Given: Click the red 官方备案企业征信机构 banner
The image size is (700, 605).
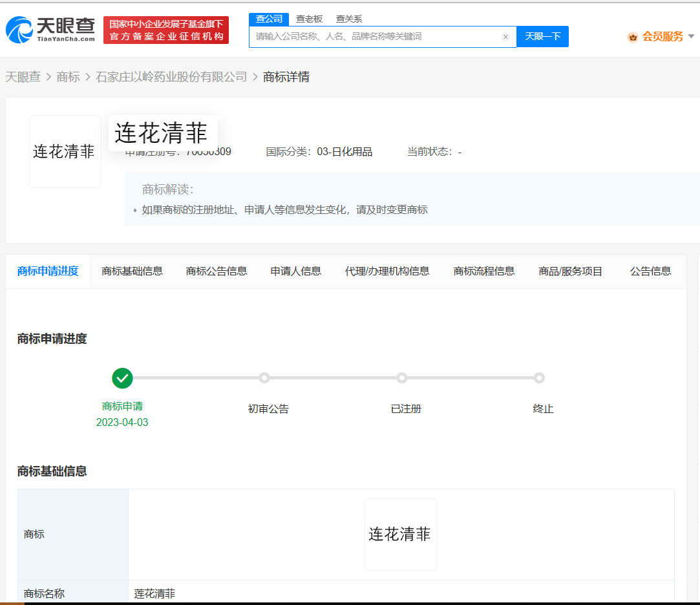Looking at the screenshot, I should [166, 30].
